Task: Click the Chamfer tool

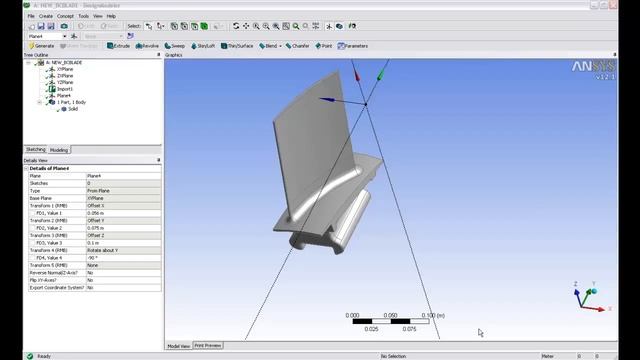Action: tap(298, 46)
